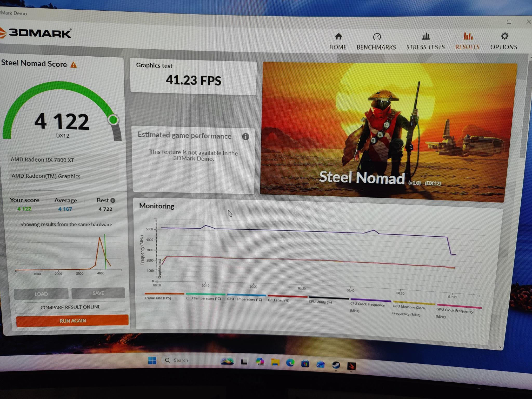Image resolution: width=532 pixels, height=399 pixels.
Task: Click the big 4 122 score in gauge
Action: pos(62,122)
